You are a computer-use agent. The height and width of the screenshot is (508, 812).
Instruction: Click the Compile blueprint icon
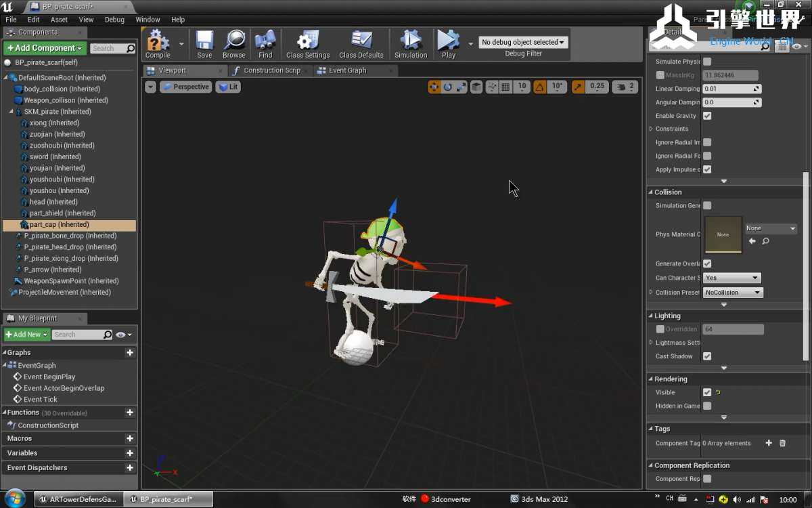click(x=158, y=43)
